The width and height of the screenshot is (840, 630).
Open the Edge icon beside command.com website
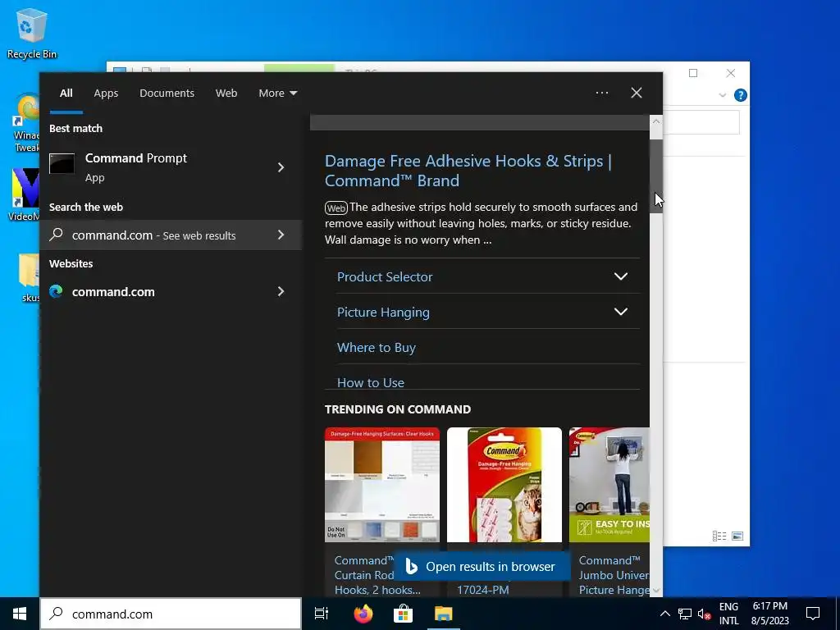(x=56, y=291)
